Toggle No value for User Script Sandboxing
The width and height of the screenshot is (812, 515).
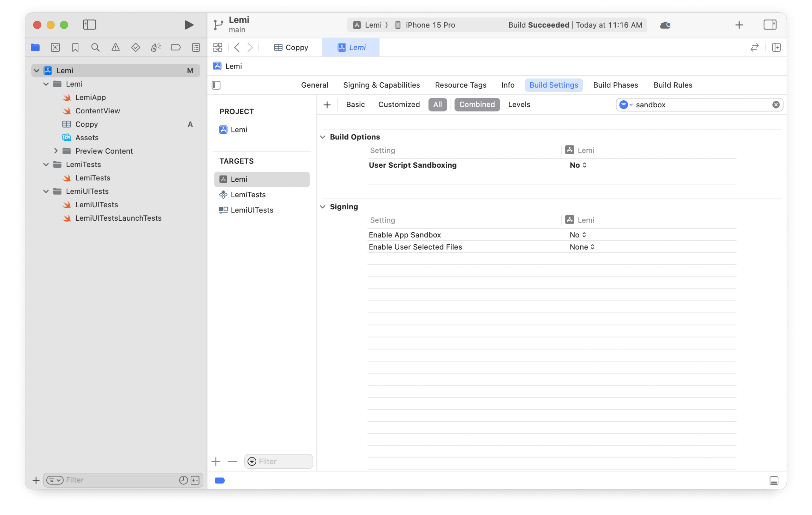tap(578, 165)
